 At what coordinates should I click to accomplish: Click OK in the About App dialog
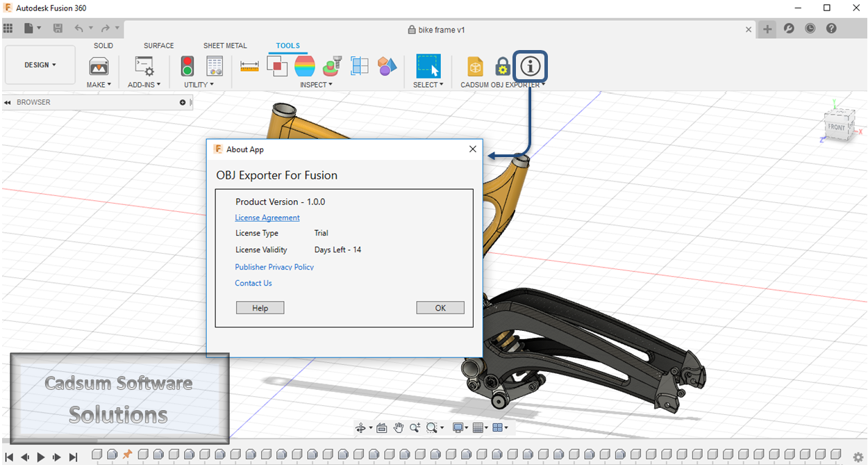(x=440, y=307)
